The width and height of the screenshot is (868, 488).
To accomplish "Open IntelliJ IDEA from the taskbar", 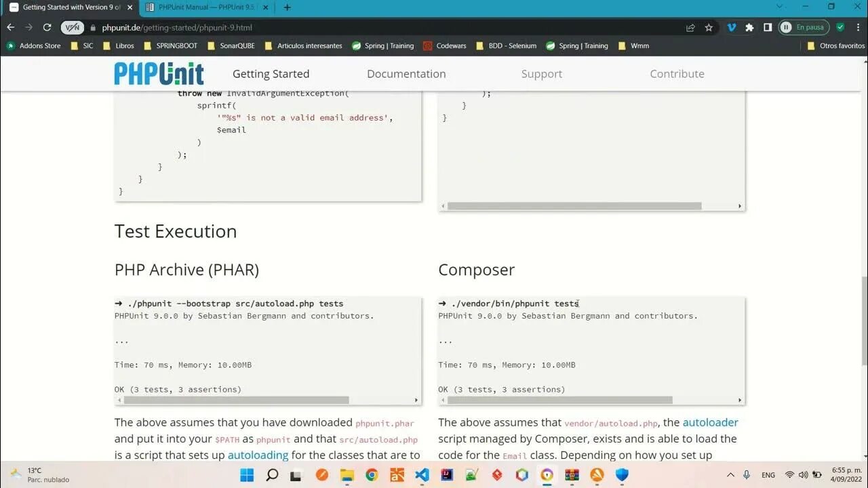I will [x=447, y=474].
